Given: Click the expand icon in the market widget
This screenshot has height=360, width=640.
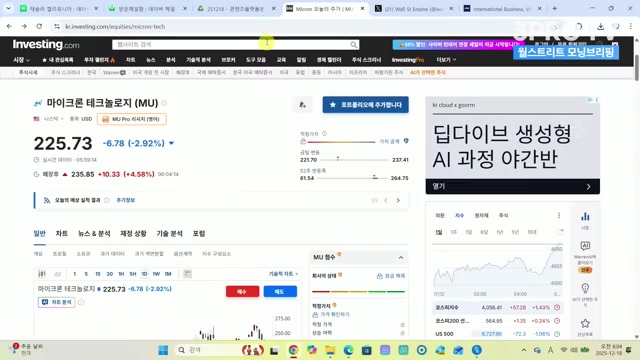Looking at the screenshot, I should pyautogui.click(x=560, y=232).
